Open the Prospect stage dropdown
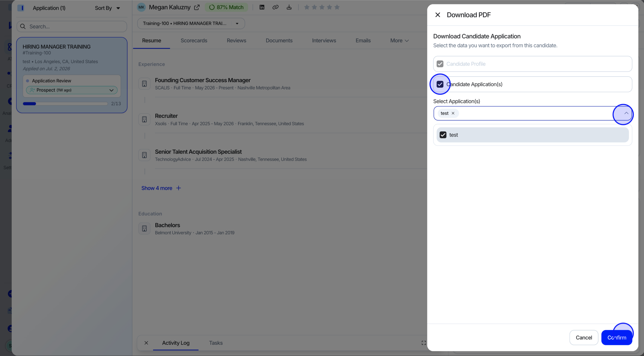This screenshot has width=644, height=356. pyautogui.click(x=72, y=90)
